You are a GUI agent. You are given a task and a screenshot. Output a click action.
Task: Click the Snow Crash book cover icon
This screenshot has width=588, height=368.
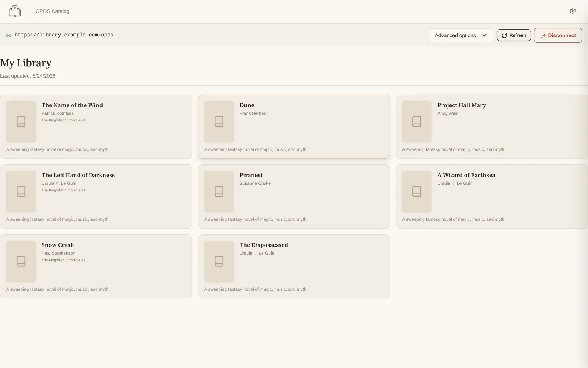(21, 261)
